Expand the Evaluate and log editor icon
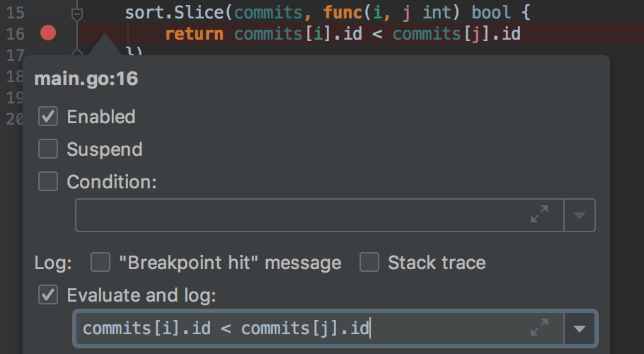The width and height of the screenshot is (644, 354). click(x=539, y=328)
